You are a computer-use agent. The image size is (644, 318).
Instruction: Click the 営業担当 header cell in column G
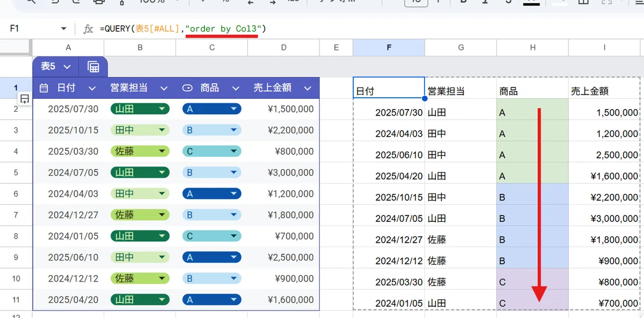pyautogui.click(x=461, y=88)
